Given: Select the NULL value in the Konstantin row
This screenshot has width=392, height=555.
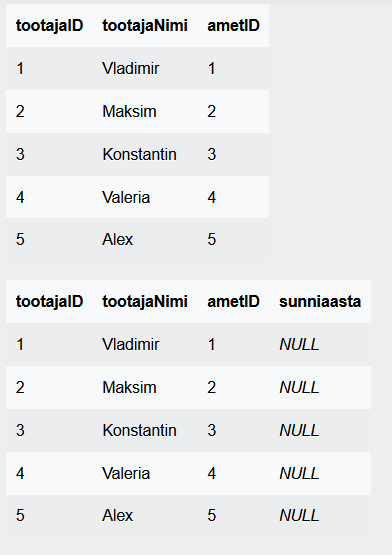Looking at the screenshot, I should point(299,430).
